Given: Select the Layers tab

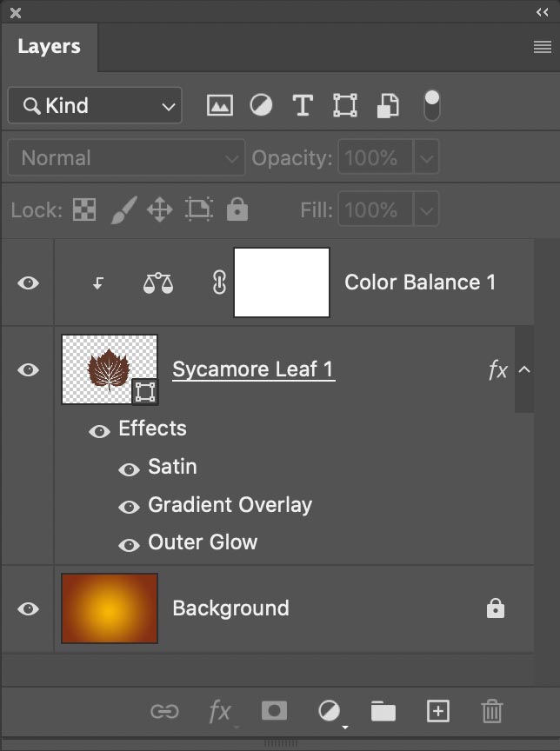Looking at the screenshot, I should (x=49, y=47).
